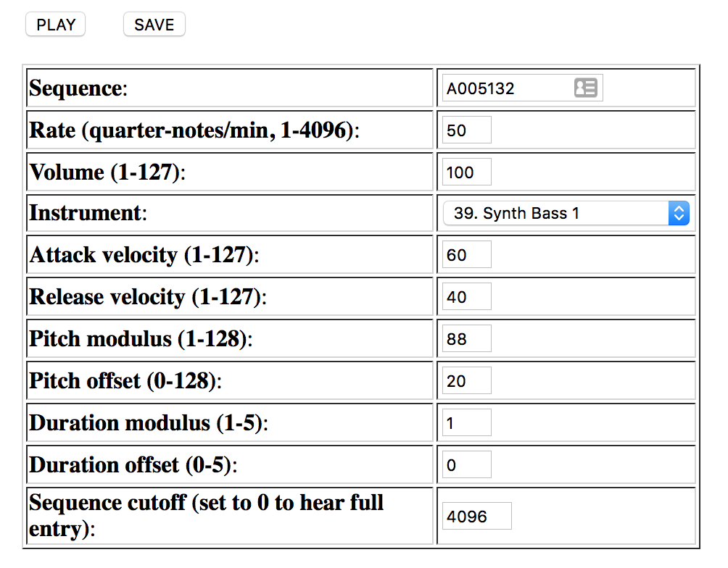Select the Volume input box

click(x=466, y=172)
